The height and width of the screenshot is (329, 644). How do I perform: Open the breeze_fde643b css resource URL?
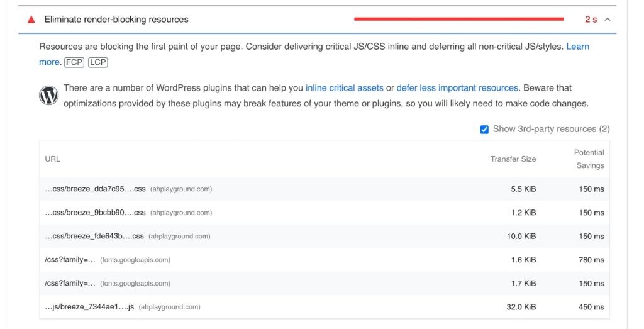click(x=95, y=237)
